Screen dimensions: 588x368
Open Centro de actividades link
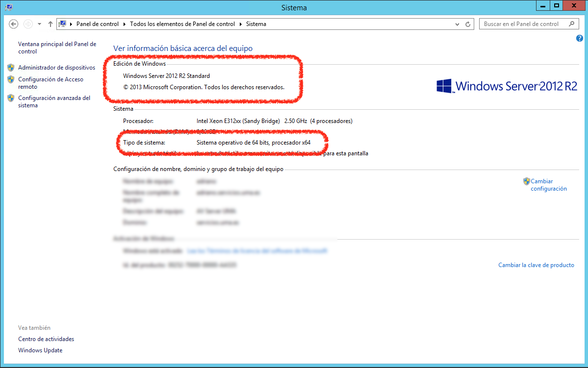pyautogui.click(x=46, y=339)
